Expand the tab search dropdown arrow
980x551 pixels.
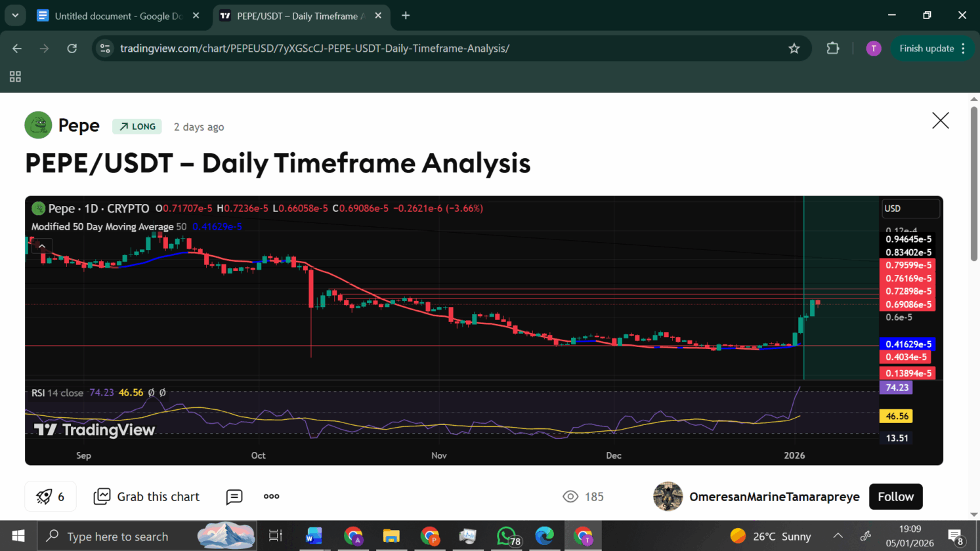pyautogui.click(x=15, y=16)
